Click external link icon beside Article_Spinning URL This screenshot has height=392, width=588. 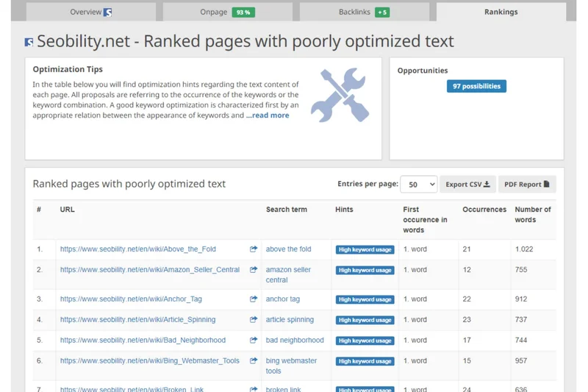[x=254, y=320]
